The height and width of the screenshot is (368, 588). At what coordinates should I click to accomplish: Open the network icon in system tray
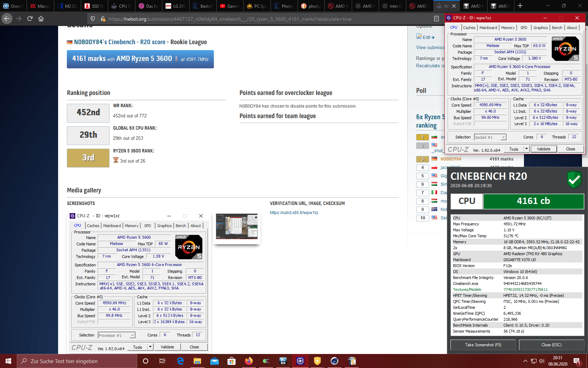point(534,361)
